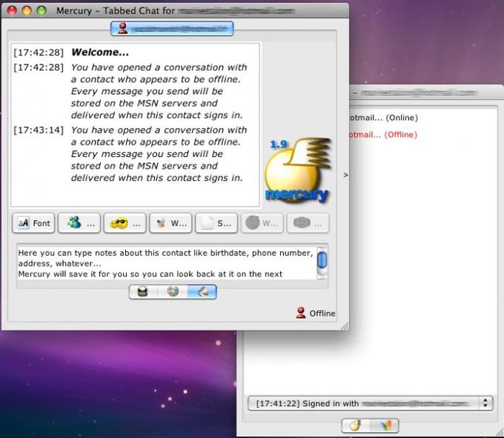The height and width of the screenshot is (438, 504).
Task: Select the pencil notes tab below notes
Action: pyautogui.click(x=202, y=292)
